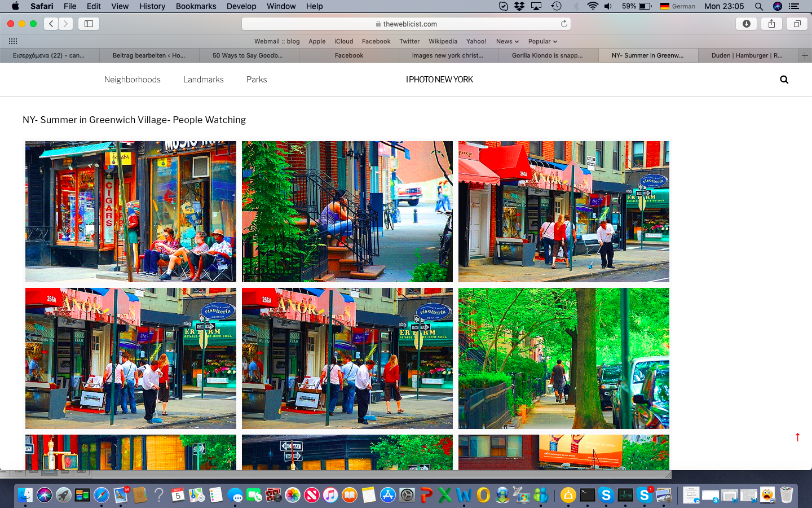This screenshot has width=812, height=508.
Task: Open Activity Monitor in the Dock
Action: [x=625, y=495]
